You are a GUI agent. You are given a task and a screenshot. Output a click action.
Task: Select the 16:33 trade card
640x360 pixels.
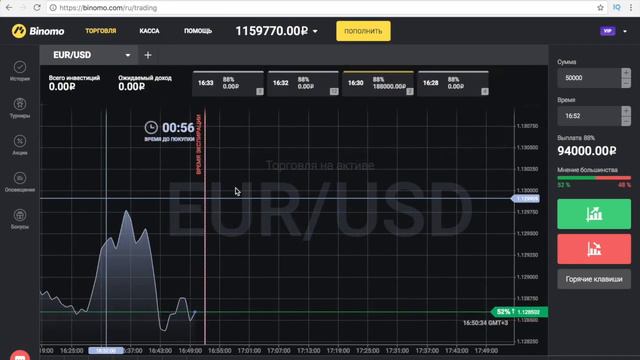[228, 84]
